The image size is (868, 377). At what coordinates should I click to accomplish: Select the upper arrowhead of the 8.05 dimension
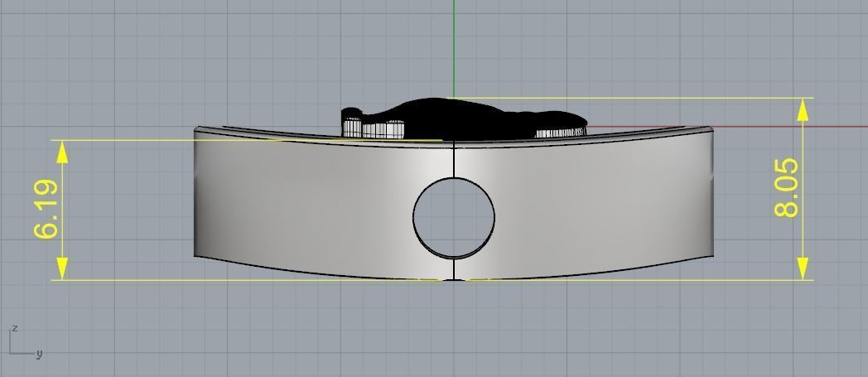pyautogui.click(x=803, y=109)
